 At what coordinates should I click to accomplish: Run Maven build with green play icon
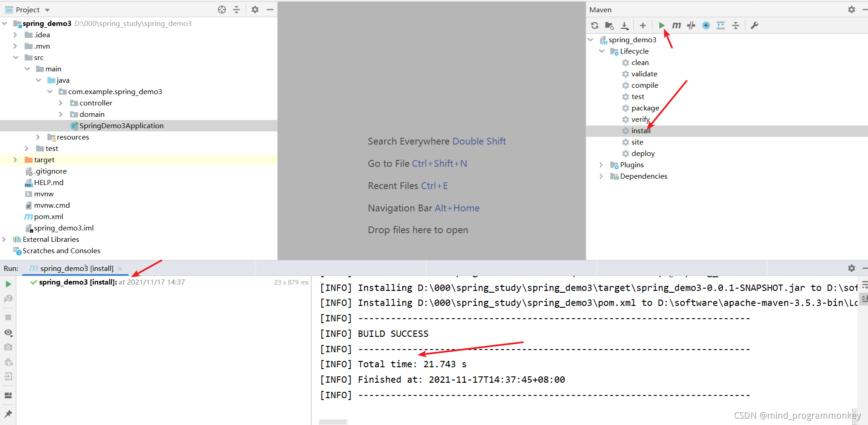coord(662,25)
